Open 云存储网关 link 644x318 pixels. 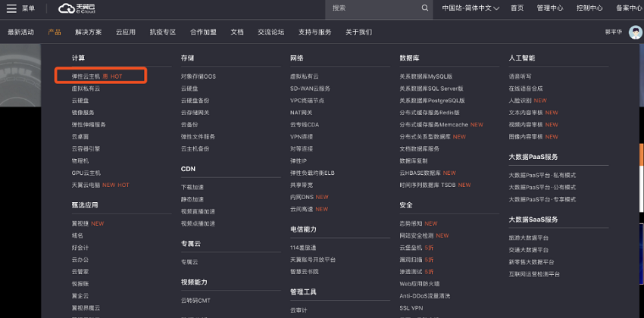[x=195, y=112]
